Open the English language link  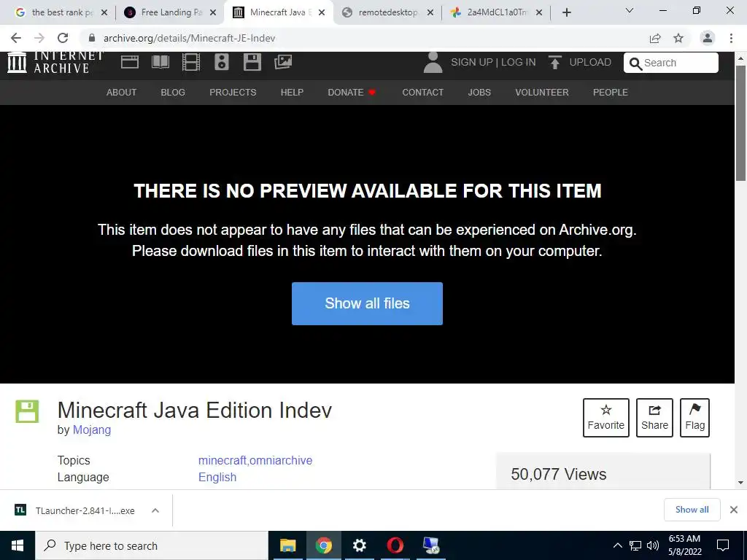click(217, 477)
